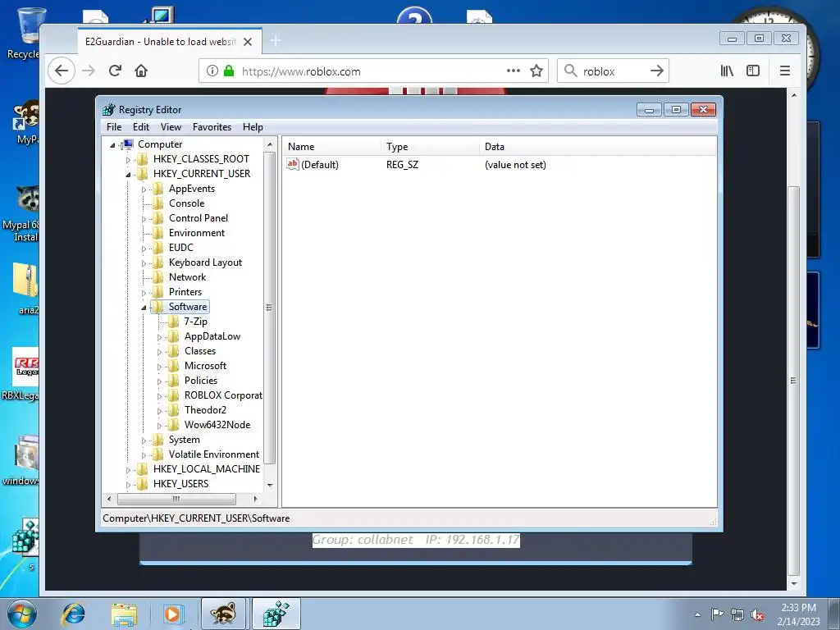Select the Policies registry key
Viewport: 840px width, 630px height.
[x=201, y=381]
